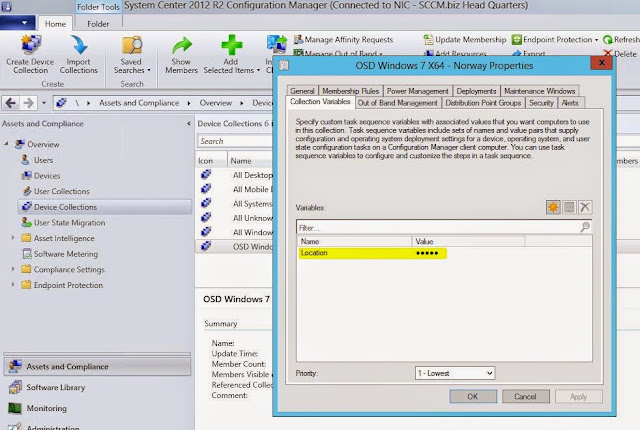
Task: Expand the Compliance Settings node
Action: pos(13,269)
